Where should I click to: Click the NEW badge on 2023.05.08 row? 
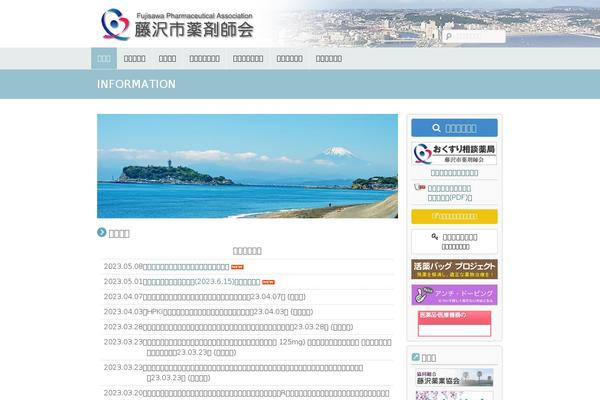point(237,267)
